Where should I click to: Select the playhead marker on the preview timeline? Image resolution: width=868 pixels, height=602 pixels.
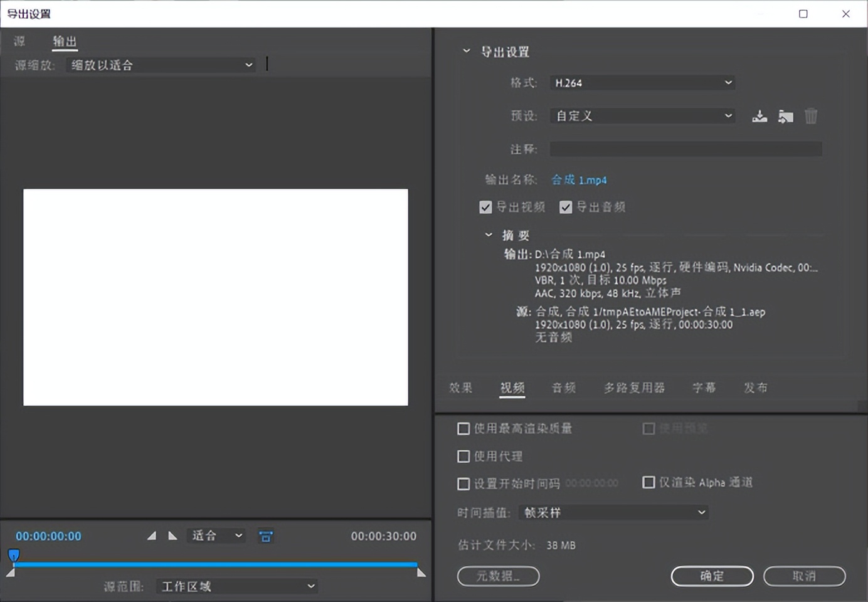point(13,555)
